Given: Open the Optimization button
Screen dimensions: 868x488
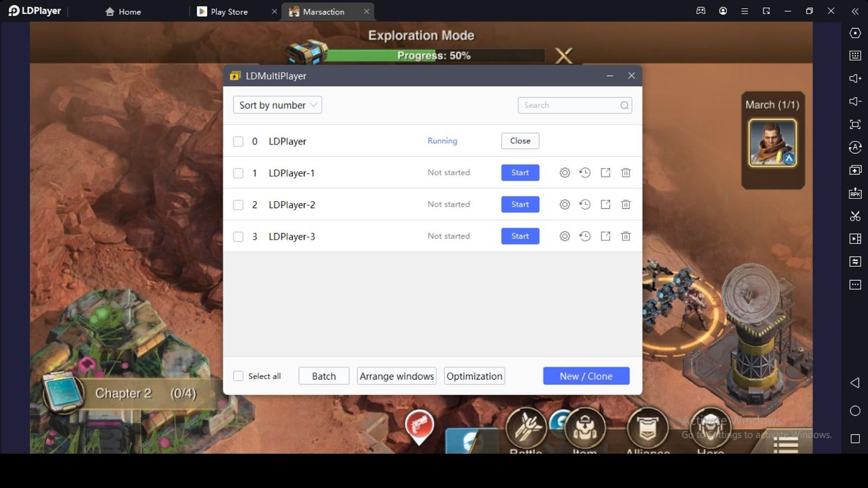Looking at the screenshot, I should tap(474, 376).
